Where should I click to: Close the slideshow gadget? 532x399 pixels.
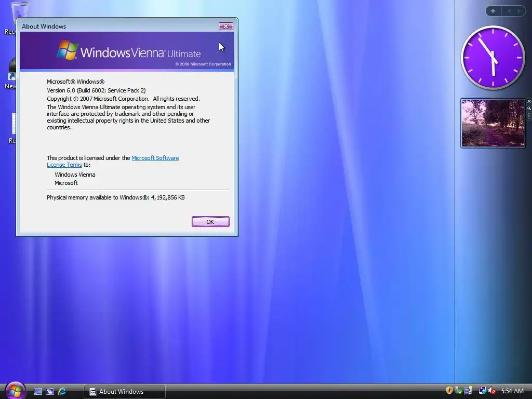pos(529,101)
